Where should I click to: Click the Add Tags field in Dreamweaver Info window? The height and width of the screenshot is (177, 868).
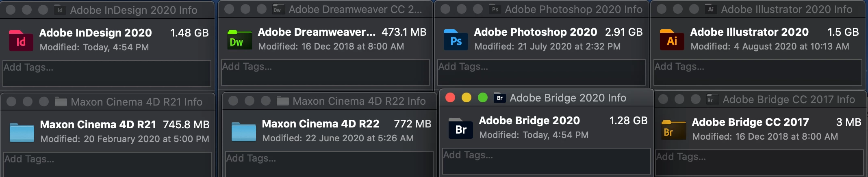click(325, 73)
